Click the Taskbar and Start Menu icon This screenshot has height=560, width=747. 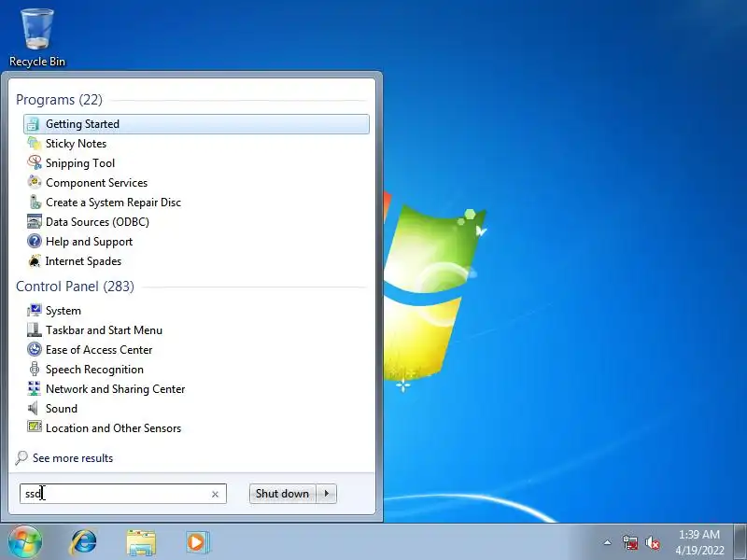point(34,330)
